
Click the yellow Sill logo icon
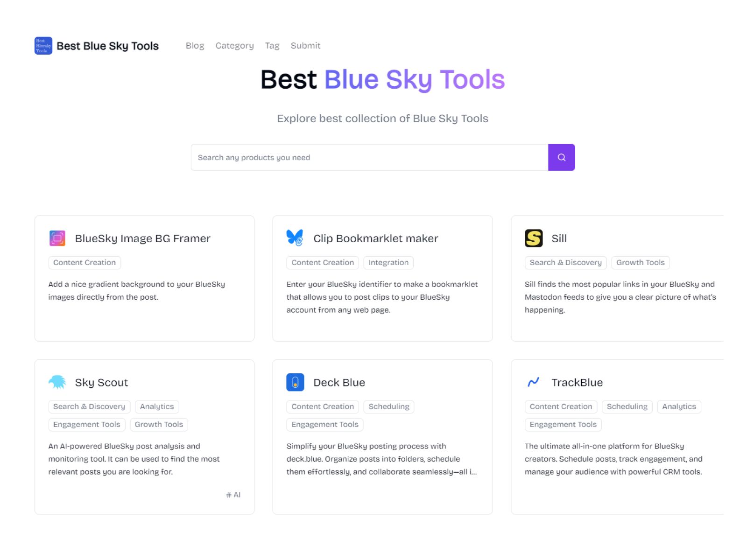[534, 238]
